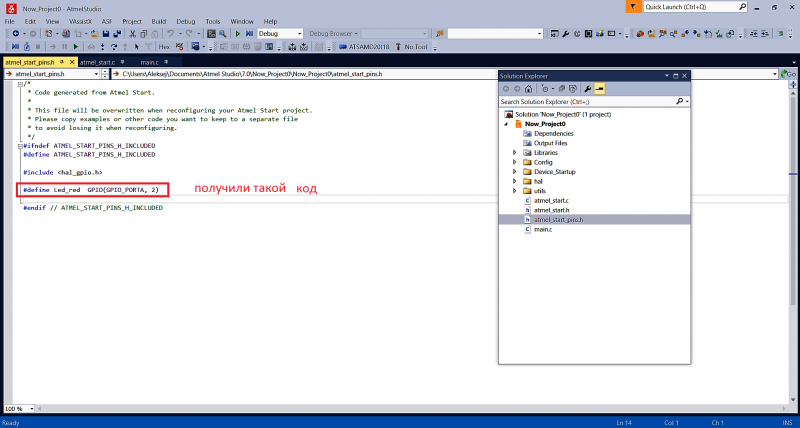Select the No Tool programmer button

(411, 47)
